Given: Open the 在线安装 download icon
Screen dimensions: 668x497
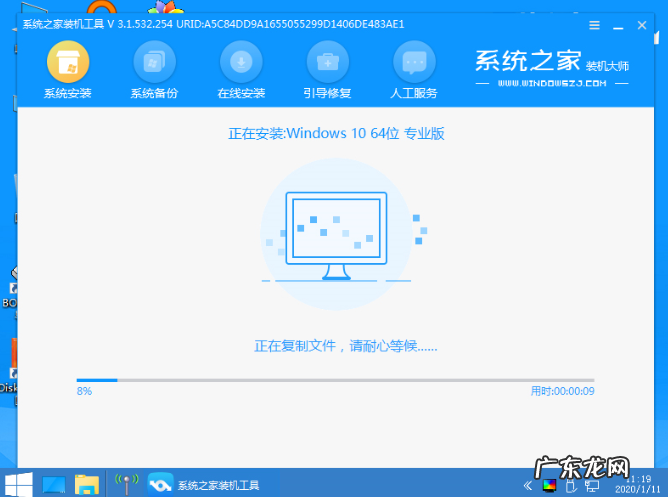Looking at the screenshot, I should tap(241, 62).
